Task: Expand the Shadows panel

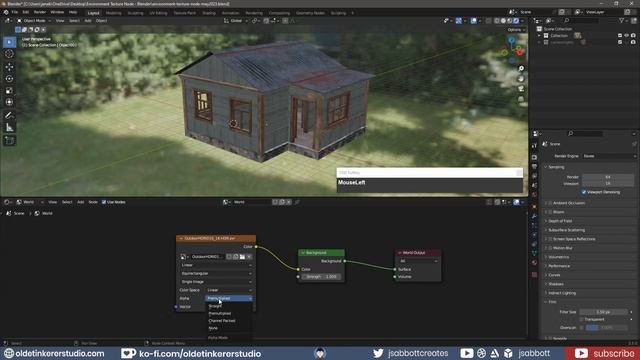Action: (x=556, y=284)
